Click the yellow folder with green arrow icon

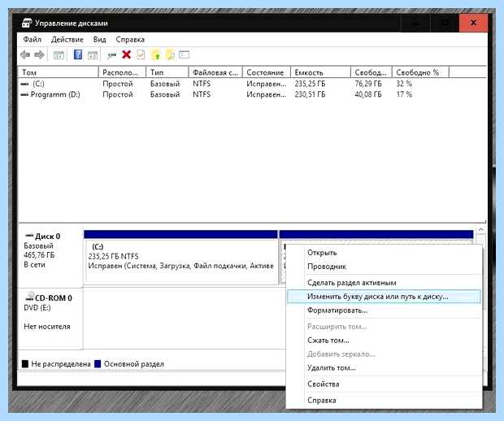pyautogui.click(x=156, y=55)
